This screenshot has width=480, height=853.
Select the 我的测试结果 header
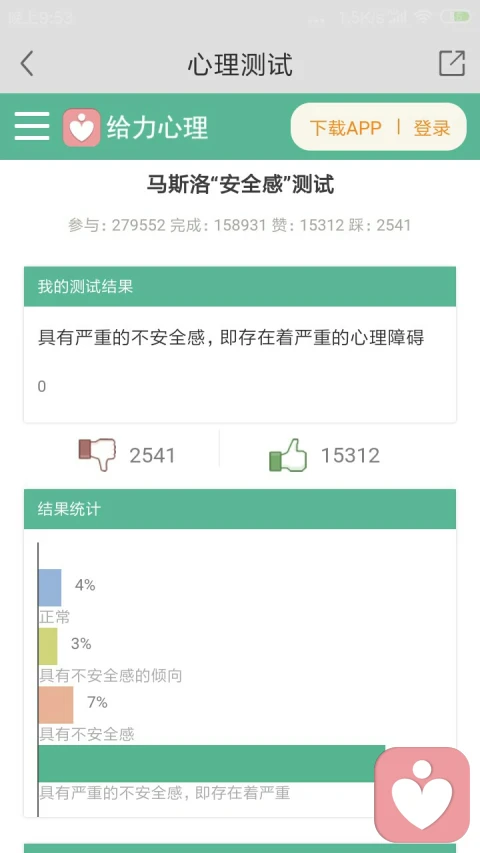coord(240,287)
